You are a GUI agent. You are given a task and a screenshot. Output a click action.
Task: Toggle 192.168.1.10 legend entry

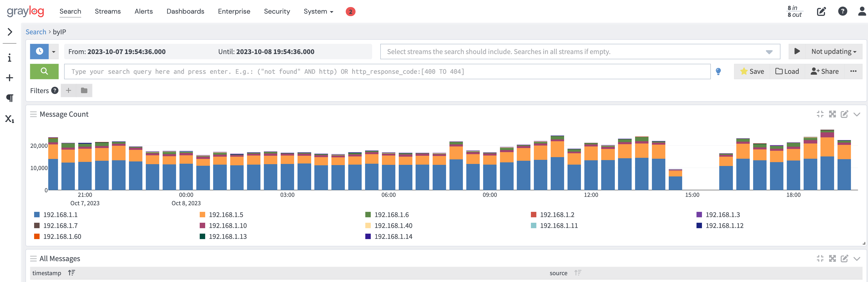click(227, 225)
